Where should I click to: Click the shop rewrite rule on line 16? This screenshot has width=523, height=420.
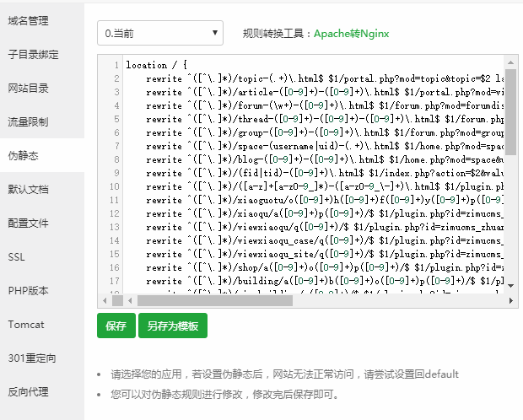click(325, 267)
